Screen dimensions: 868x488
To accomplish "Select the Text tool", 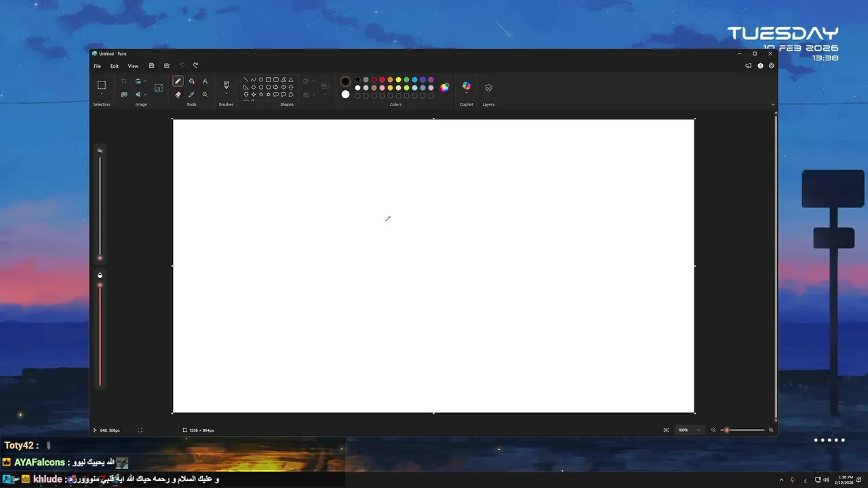I will click(205, 81).
